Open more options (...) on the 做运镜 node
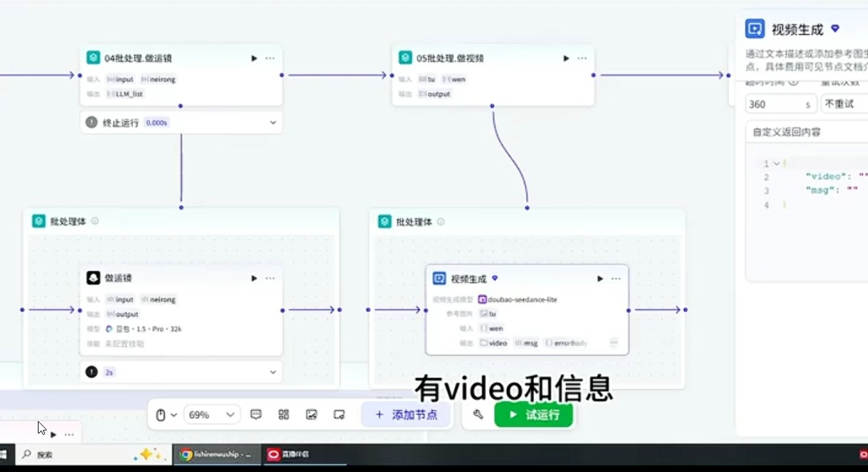Viewport: 868px width, 472px height. pos(270,278)
